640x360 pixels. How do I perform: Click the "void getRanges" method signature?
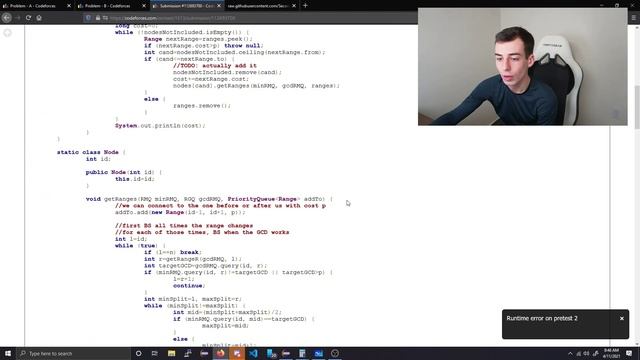[209, 199]
